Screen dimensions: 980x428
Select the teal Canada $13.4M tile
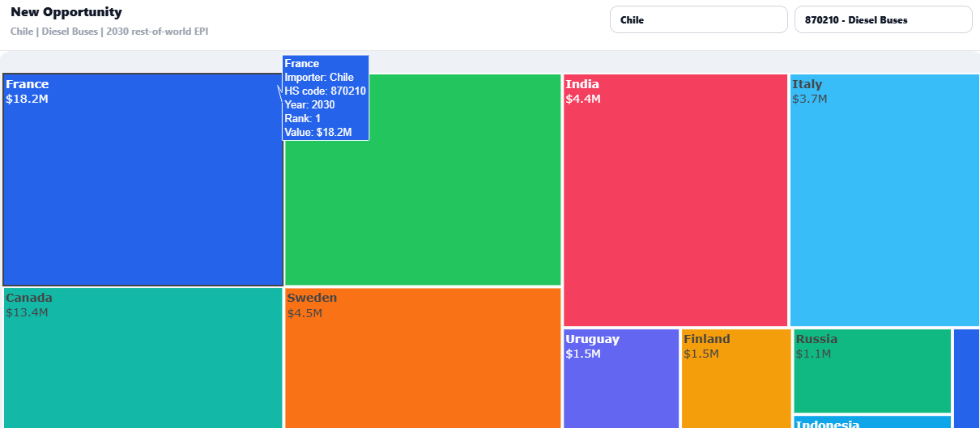[143, 358]
